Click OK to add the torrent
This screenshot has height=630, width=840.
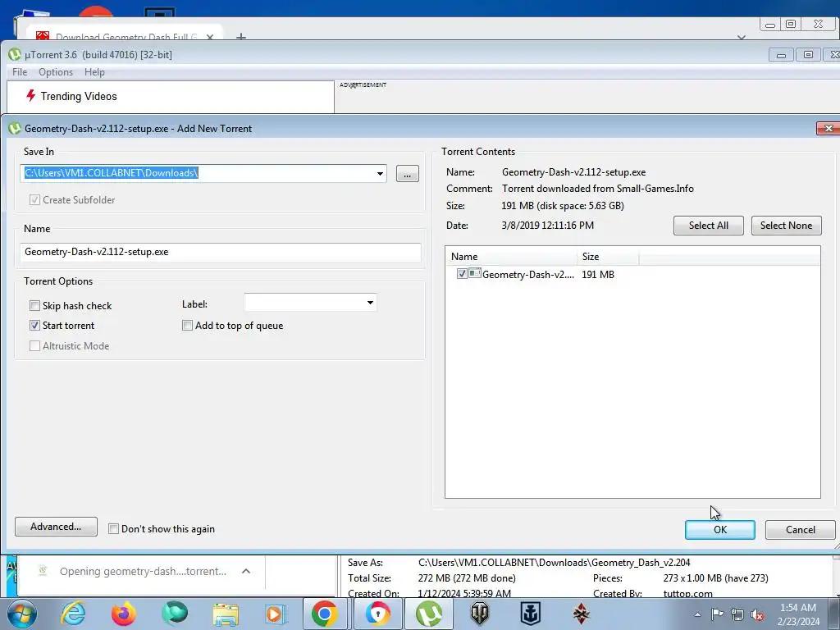pyautogui.click(x=720, y=529)
